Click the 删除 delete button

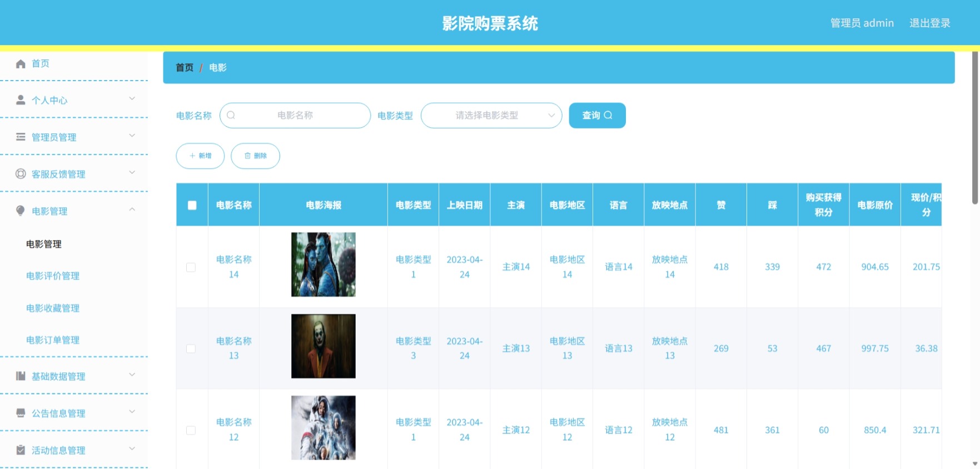pos(255,156)
